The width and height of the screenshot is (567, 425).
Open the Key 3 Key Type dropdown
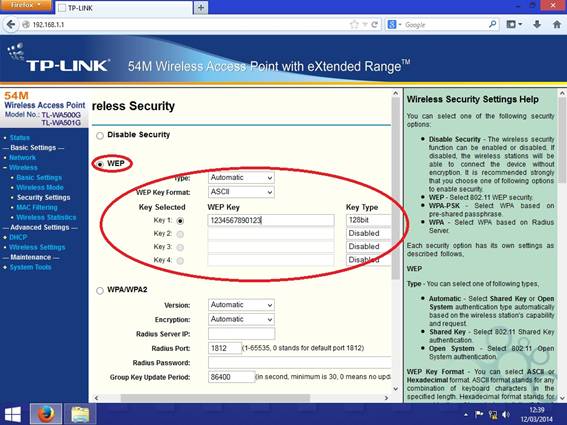tap(368, 246)
